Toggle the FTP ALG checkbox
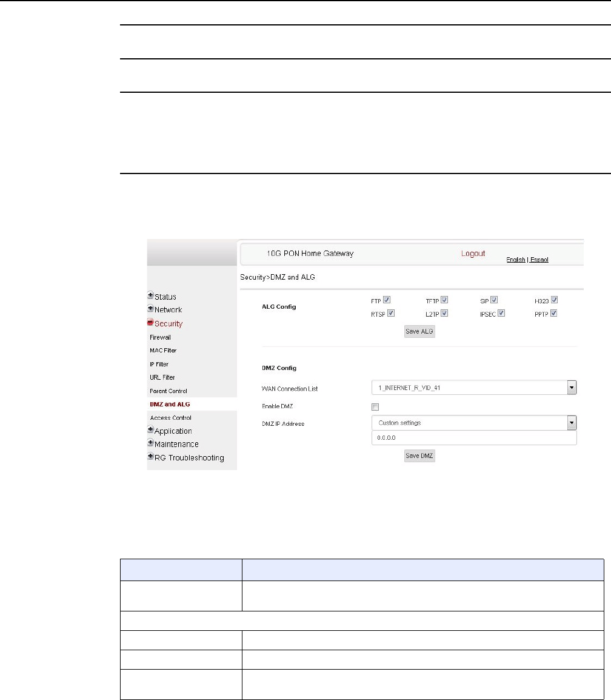Screen dimensions: 611x700 [387, 300]
